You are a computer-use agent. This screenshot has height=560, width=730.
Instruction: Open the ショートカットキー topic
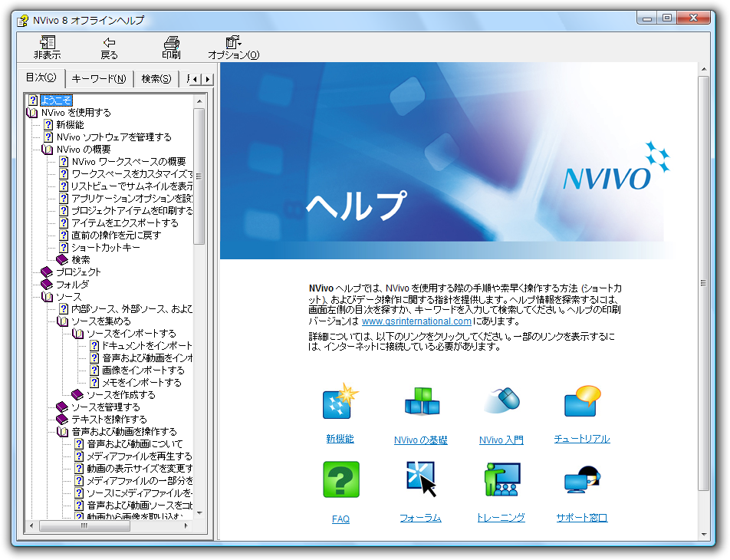[x=106, y=247]
